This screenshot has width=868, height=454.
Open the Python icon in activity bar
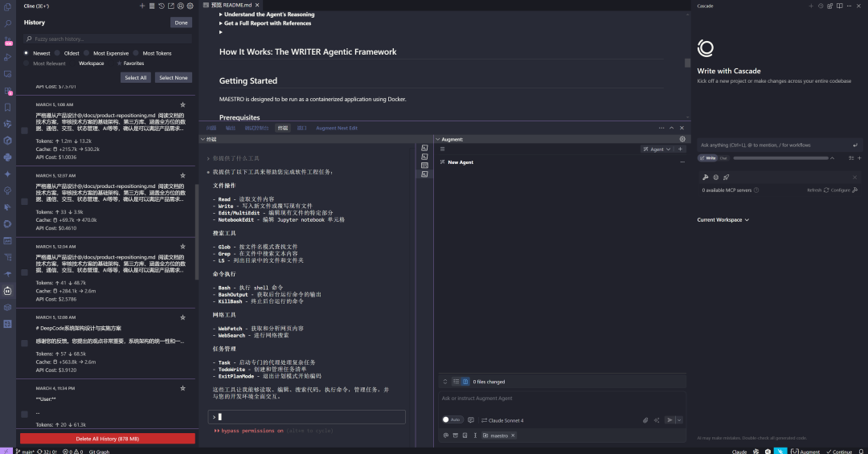8,157
